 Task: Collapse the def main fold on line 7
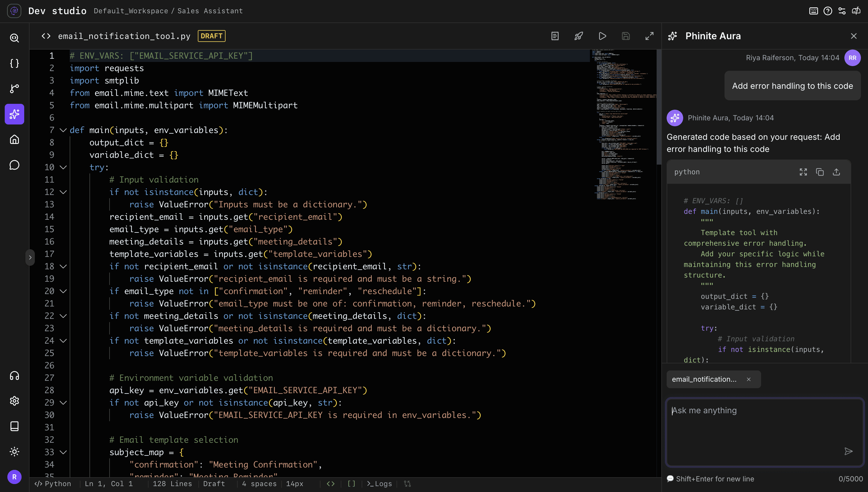[63, 130]
